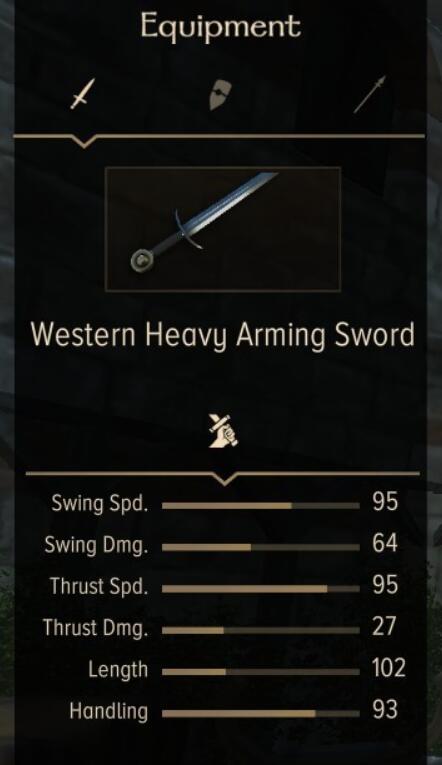The height and width of the screenshot is (765, 442).
Task: Select the spear equipment tab icon
Action: [x=369, y=94]
